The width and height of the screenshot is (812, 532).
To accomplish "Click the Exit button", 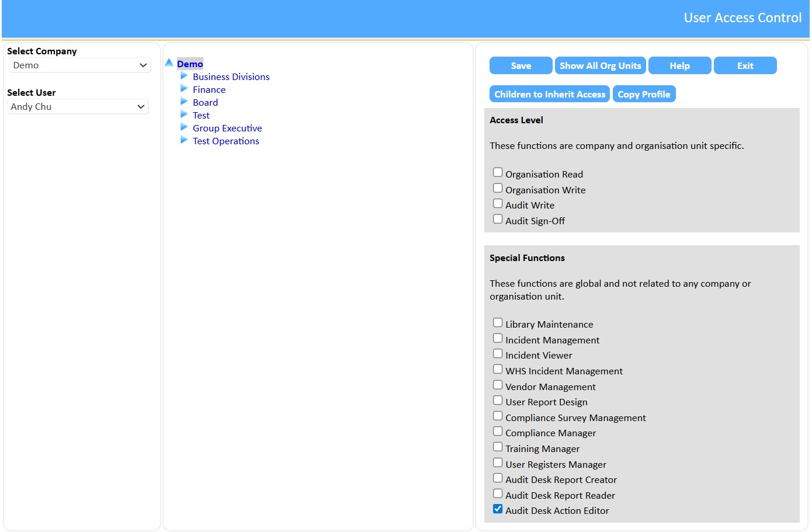I will [x=745, y=66].
